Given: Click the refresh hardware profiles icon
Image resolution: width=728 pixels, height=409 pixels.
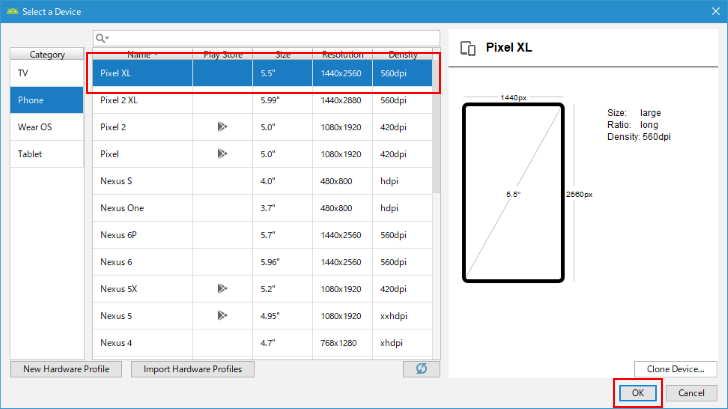Looking at the screenshot, I should [421, 369].
